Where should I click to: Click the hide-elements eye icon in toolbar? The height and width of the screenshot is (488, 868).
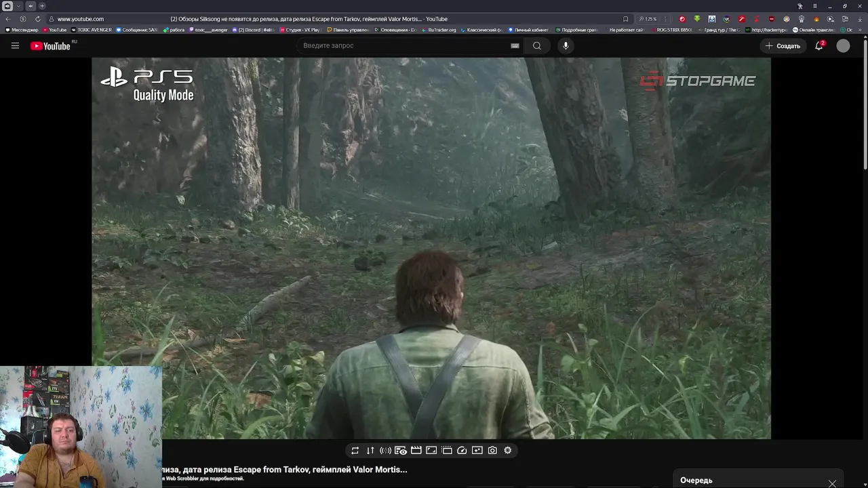tap(401, 450)
